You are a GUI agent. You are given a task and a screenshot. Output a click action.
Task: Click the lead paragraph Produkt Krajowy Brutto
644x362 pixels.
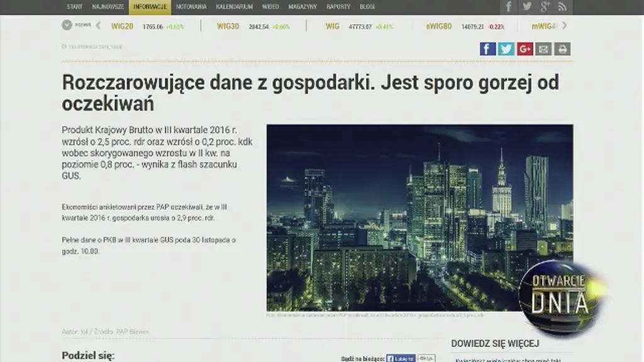157,152
